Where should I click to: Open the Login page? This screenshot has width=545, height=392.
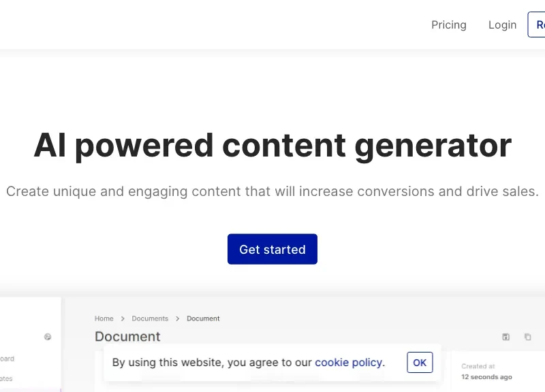pyautogui.click(x=502, y=25)
